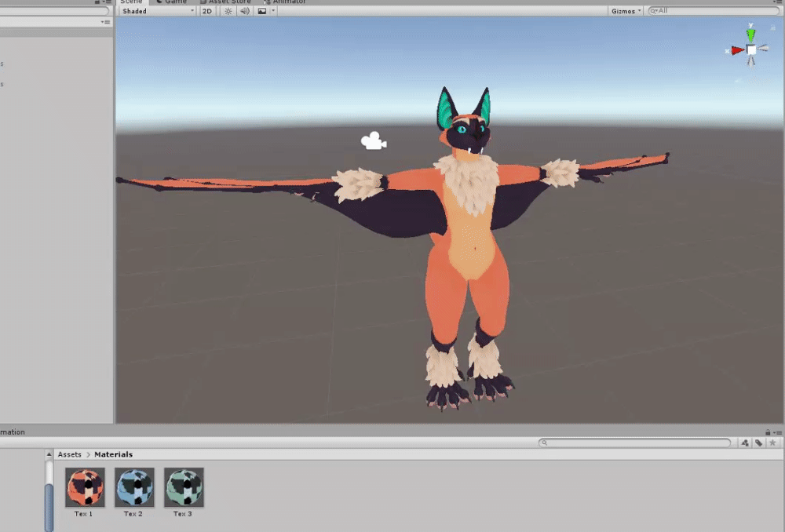This screenshot has height=532, width=785.
Task: Click the grey right-side gizmo cone
Action: point(763,48)
